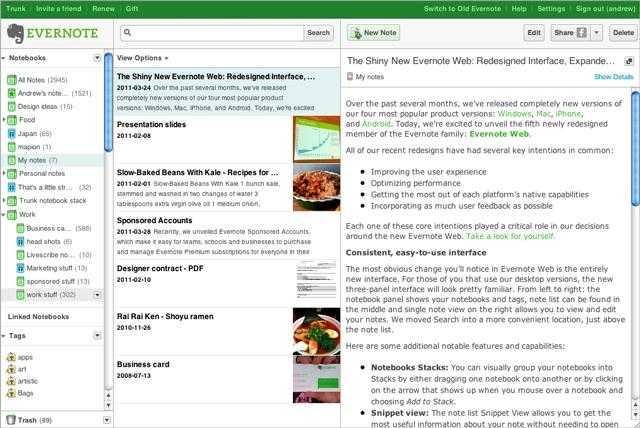The height and width of the screenshot is (428, 640).
Task: Click the Business ca... notebook icon
Action: pyautogui.click(x=20, y=228)
